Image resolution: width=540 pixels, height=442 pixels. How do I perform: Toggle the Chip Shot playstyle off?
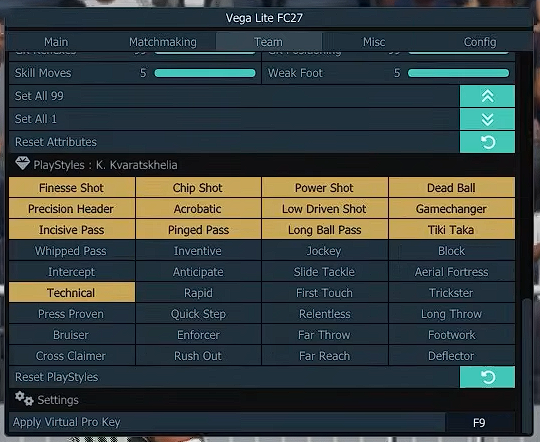pyautogui.click(x=198, y=188)
